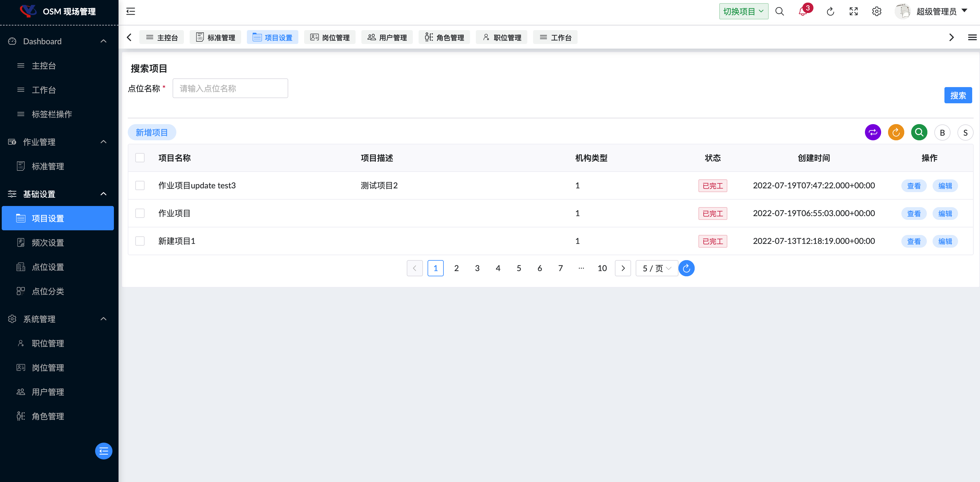The image size is (980, 482).
Task: Open 点位分类 in the sidebar
Action: pos(58,291)
